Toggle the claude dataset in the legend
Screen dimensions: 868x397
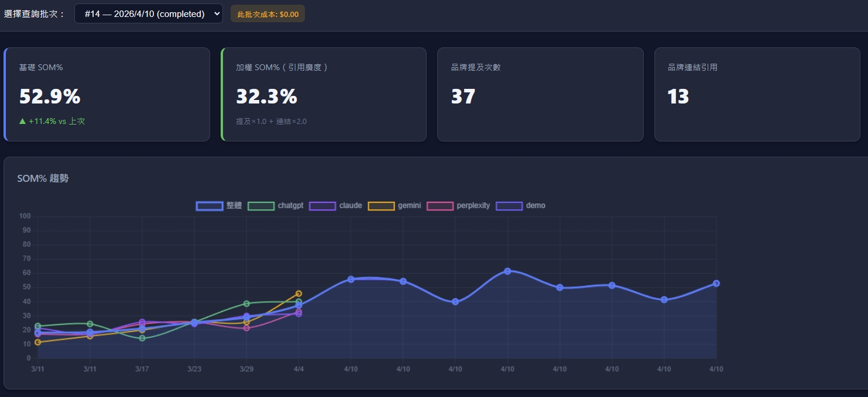pos(351,206)
